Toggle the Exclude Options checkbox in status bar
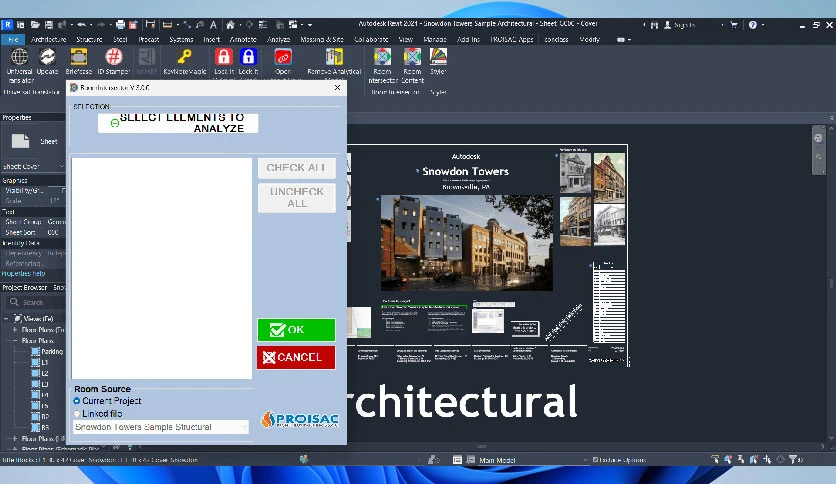 [596, 459]
